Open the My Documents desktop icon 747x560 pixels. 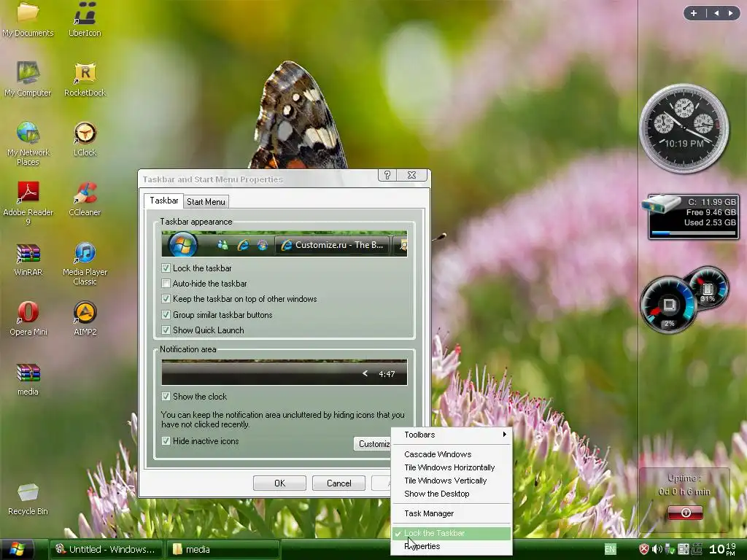coord(28,19)
